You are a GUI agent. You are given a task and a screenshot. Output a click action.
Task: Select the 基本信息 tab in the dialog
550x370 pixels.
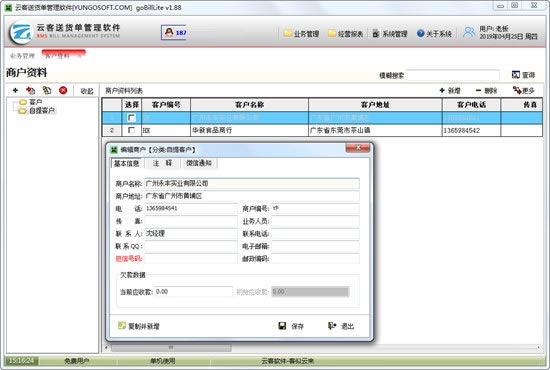point(126,163)
